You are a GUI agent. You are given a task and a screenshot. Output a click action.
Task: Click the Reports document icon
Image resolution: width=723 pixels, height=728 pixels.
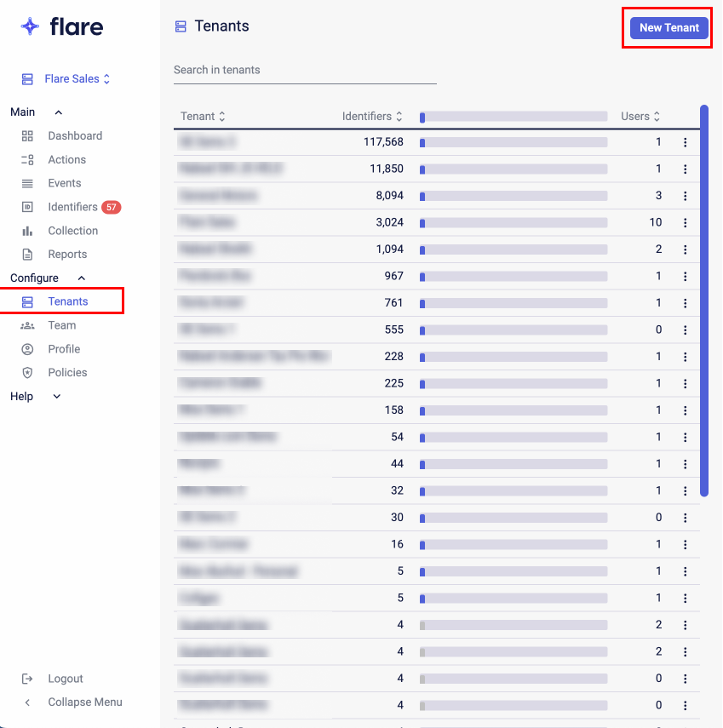pyautogui.click(x=27, y=255)
